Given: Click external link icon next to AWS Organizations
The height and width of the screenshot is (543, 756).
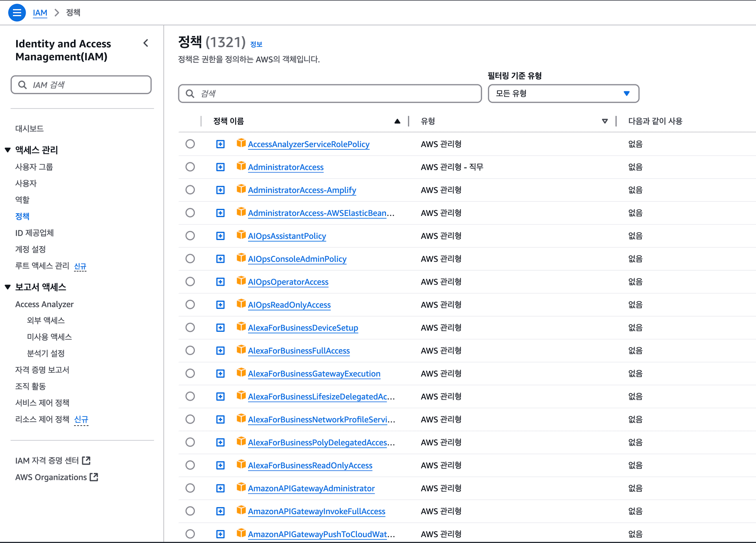Looking at the screenshot, I should (x=94, y=477).
